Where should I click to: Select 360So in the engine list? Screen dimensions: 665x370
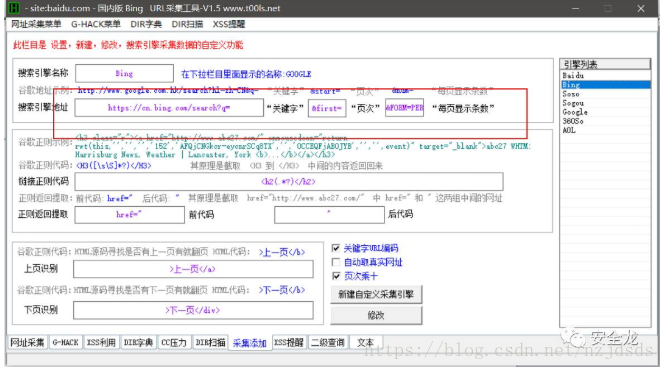605,121
